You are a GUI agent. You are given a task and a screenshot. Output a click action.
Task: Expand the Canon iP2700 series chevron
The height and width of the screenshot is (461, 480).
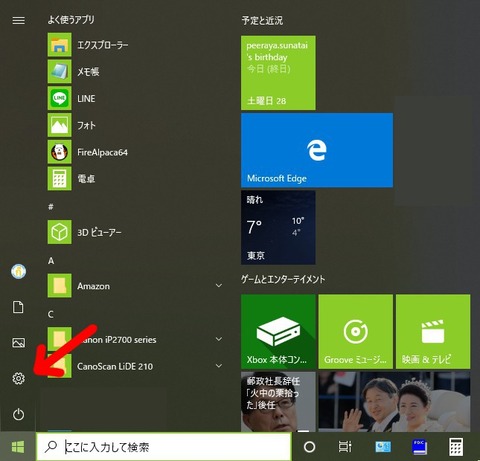coord(219,339)
